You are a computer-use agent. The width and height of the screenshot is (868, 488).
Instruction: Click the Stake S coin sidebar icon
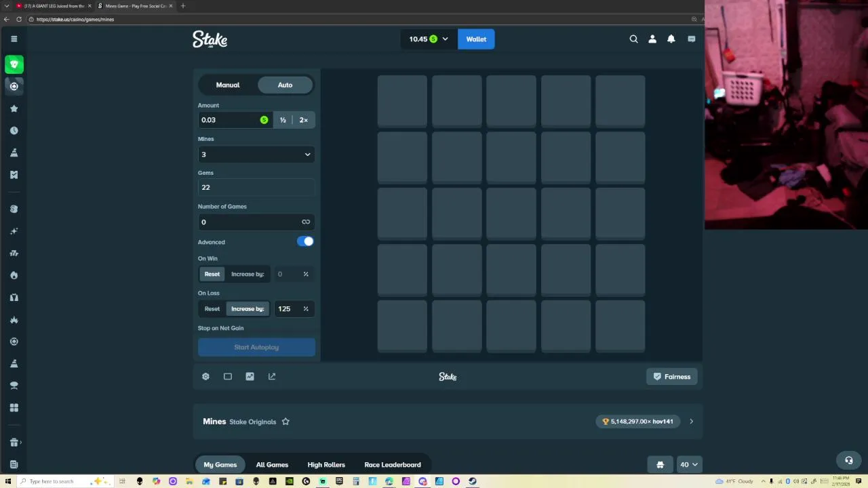pyautogui.click(x=14, y=209)
